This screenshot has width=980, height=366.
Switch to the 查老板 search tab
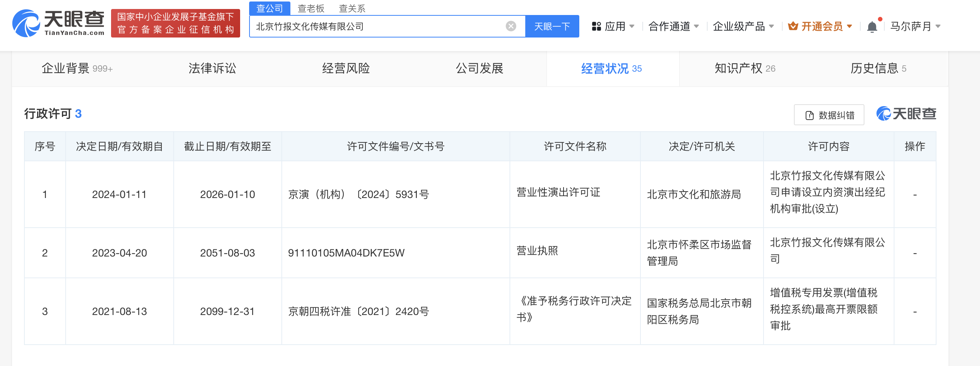(311, 8)
